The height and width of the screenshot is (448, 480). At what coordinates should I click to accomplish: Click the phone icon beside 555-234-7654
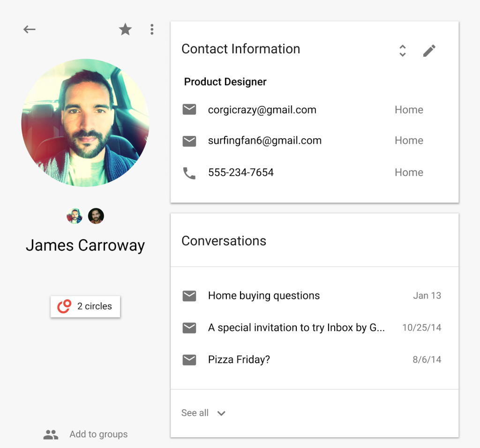click(x=189, y=172)
